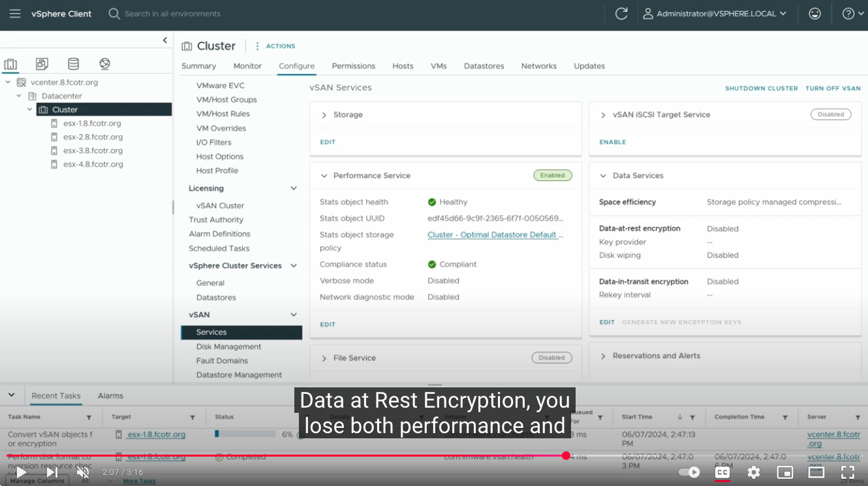Collapse the Performance Service card
Viewport: 868px width, 486px height.
[x=324, y=176]
